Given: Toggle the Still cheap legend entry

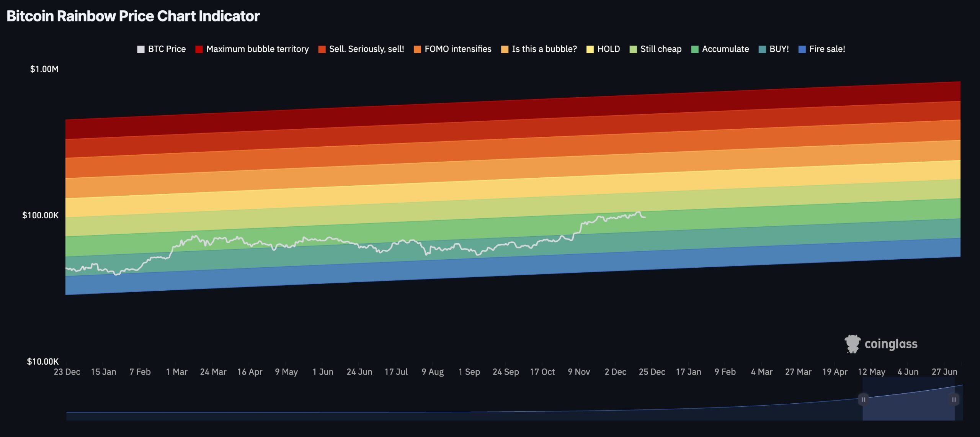Looking at the screenshot, I should coord(655,49).
